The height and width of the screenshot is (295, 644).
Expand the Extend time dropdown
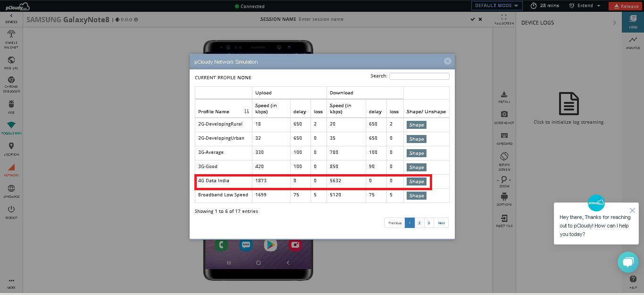pos(585,6)
